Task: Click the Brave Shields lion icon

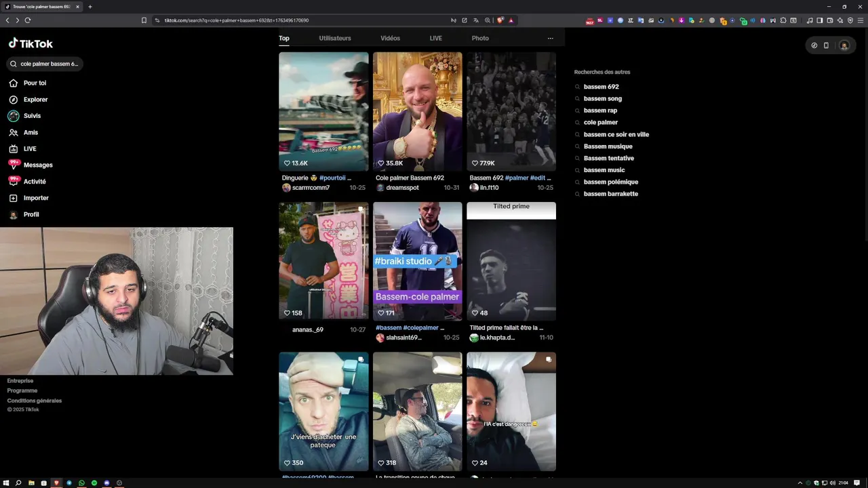Action: point(500,20)
